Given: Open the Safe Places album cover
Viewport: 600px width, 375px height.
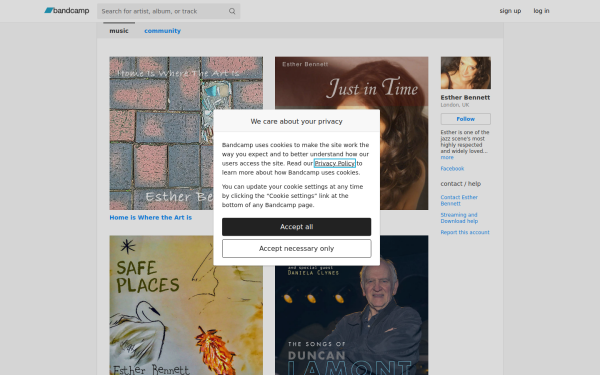Looking at the screenshot, I should 186,305.
